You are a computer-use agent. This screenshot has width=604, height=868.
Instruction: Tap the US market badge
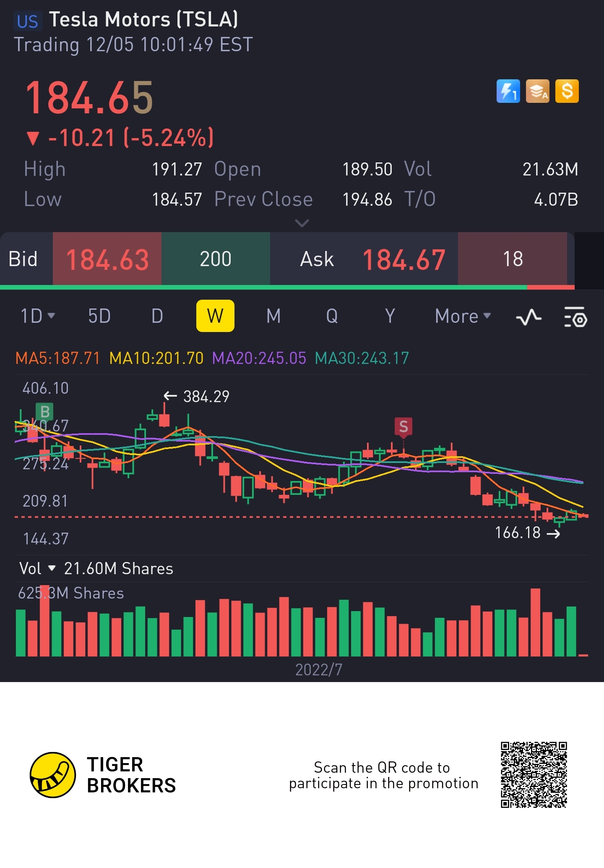point(28,21)
